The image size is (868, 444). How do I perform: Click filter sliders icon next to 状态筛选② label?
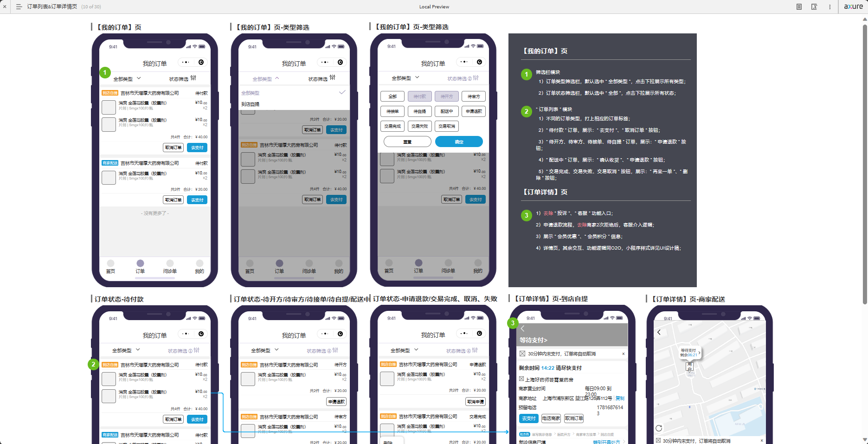click(476, 78)
